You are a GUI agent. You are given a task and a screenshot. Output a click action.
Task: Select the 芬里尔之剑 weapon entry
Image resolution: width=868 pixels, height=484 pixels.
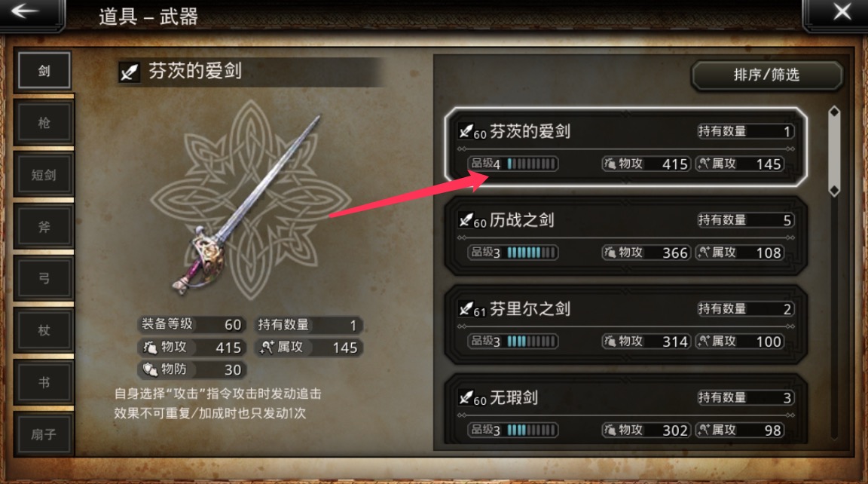point(625,324)
